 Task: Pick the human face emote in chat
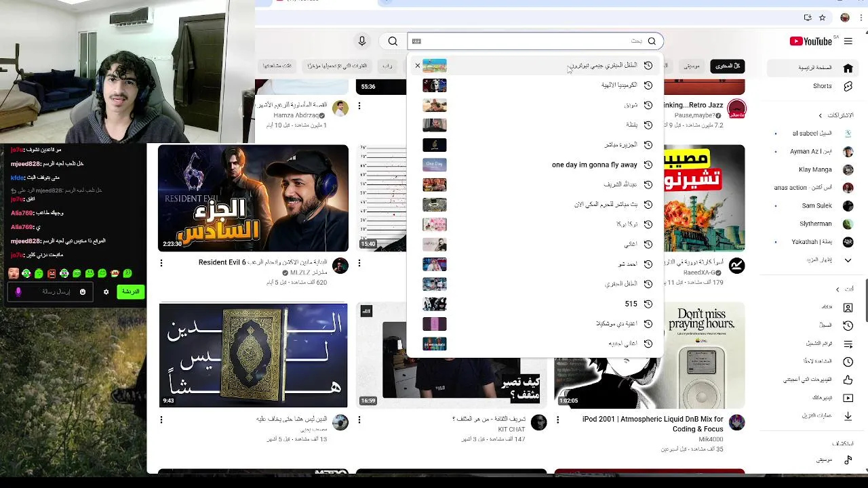pos(14,274)
